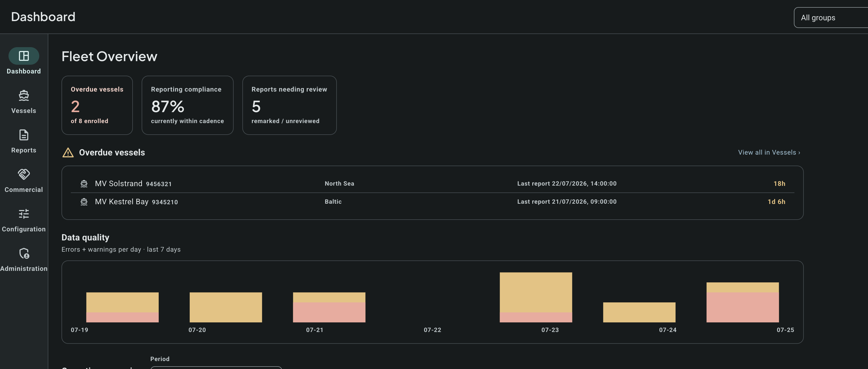Image resolution: width=868 pixels, height=369 pixels.
Task: Click the 07-19 warnings bar segment
Action: pos(122,302)
